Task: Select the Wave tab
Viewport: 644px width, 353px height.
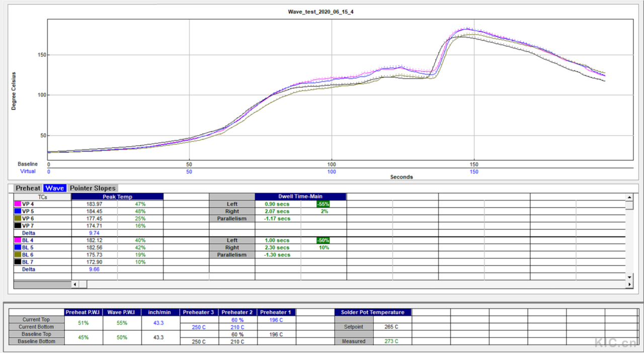Action: pos(54,188)
